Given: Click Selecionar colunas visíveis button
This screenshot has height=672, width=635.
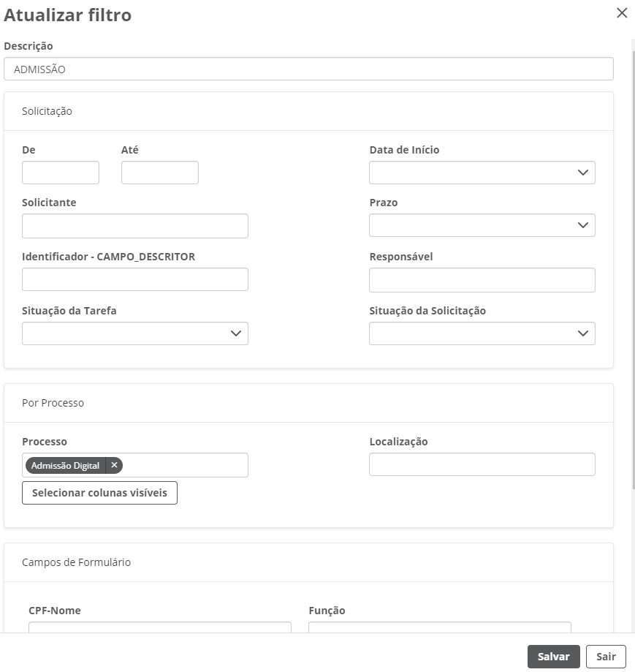Looking at the screenshot, I should coord(99,493).
